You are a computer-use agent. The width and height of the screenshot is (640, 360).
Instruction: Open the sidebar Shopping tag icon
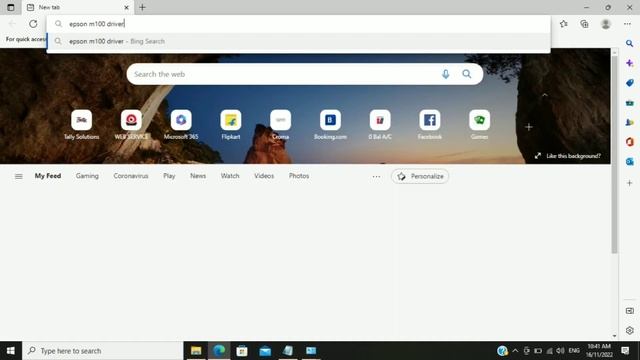point(629,83)
